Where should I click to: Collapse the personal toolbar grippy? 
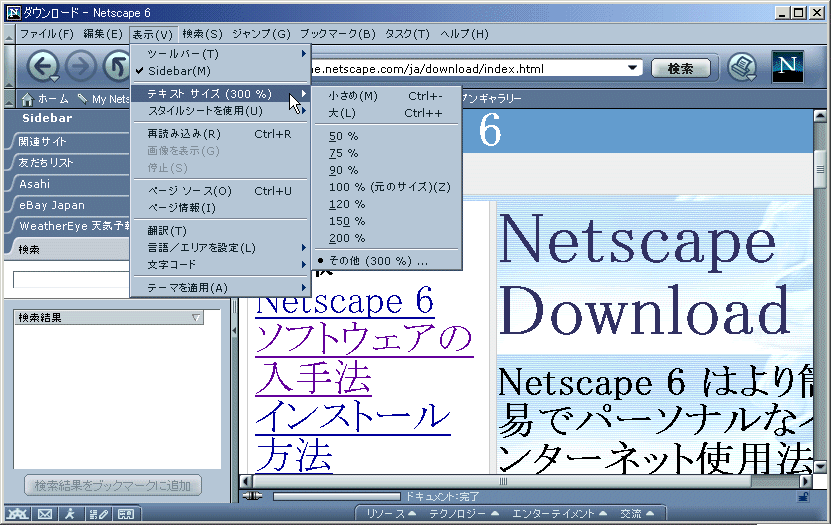pos(9,99)
